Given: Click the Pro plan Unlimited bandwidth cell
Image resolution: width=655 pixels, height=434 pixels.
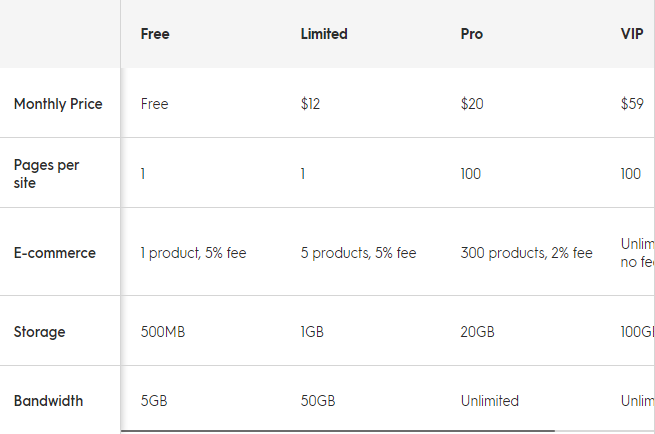Looking at the screenshot, I should pos(490,401).
